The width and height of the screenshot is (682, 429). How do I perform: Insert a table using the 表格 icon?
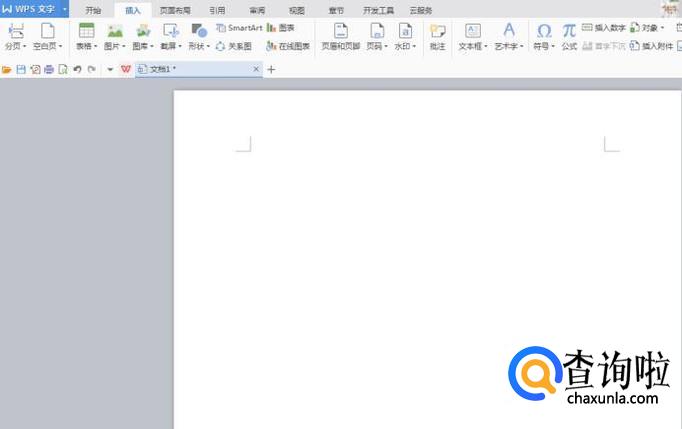pos(86,31)
